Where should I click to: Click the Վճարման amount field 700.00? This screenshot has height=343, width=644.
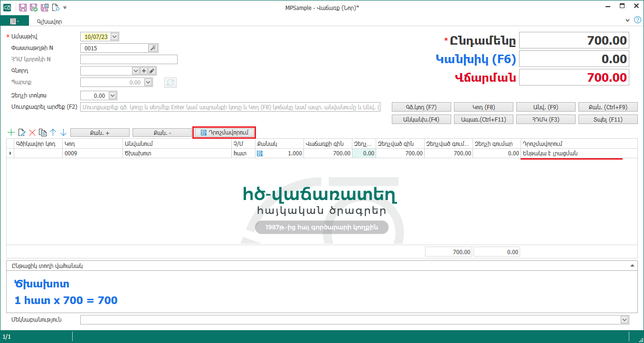pos(574,77)
